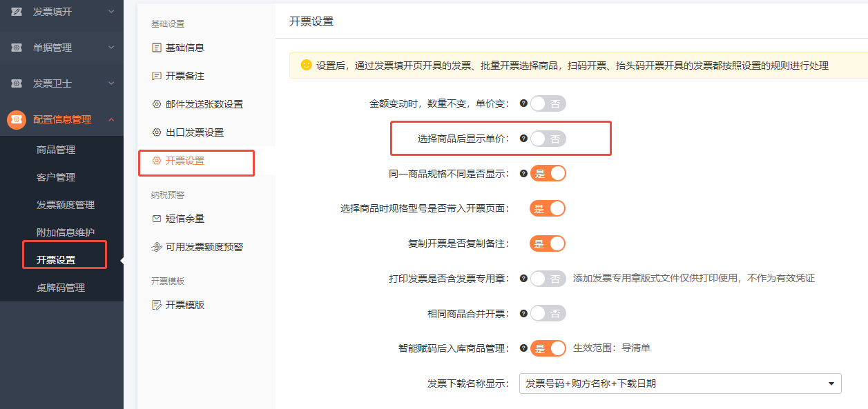This screenshot has width=868, height=409.
Task: Open 商品管理 in the sidebar
Action: click(x=56, y=150)
